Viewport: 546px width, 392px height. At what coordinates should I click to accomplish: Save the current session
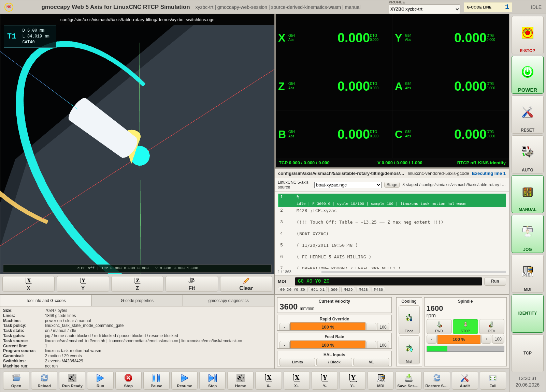click(x=408, y=380)
